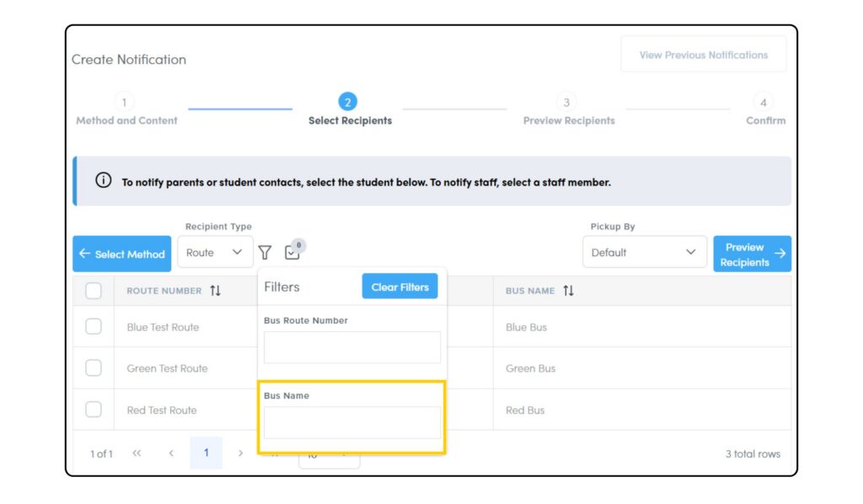Click the info icon in banner
Image resolution: width=863 pixels, height=504 pixels.
click(104, 181)
